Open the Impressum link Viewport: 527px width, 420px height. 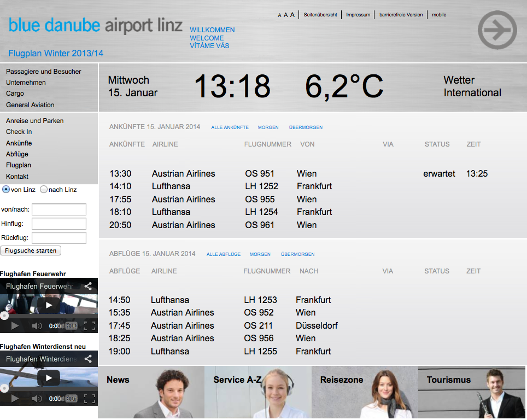click(358, 15)
